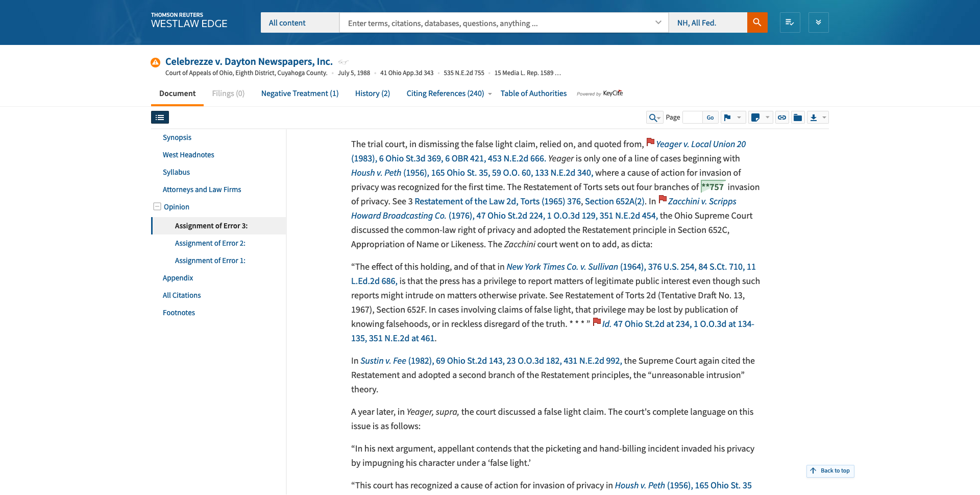Click the double-chevron expand header icon

click(818, 22)
